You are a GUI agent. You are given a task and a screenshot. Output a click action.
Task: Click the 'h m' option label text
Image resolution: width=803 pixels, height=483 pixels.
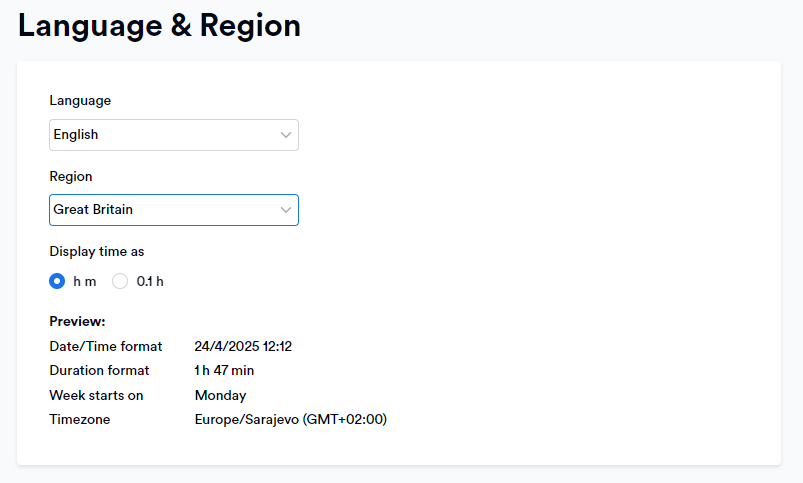pos(84,281)
